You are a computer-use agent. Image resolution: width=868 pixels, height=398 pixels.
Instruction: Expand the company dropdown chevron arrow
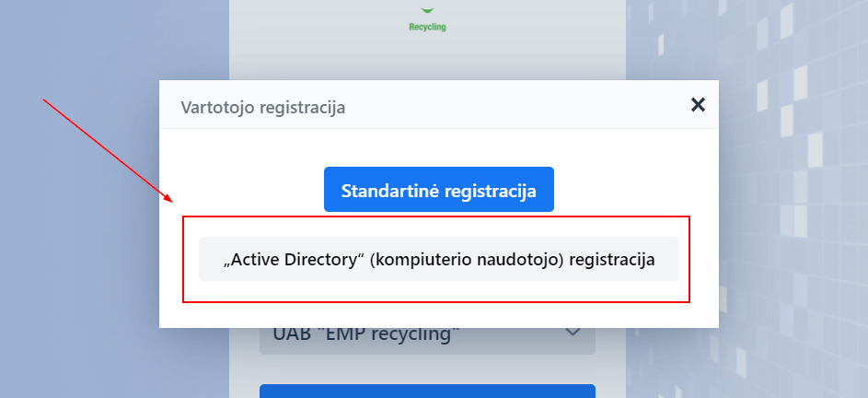[x=573, y=333]
